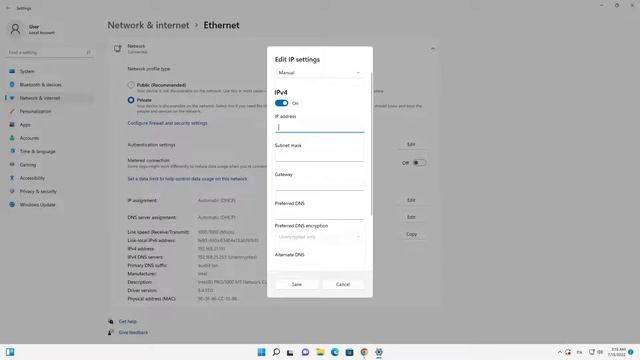640x360 pixels.
Task: Select the Preferred DNS input field
Action: click(319, 214)
